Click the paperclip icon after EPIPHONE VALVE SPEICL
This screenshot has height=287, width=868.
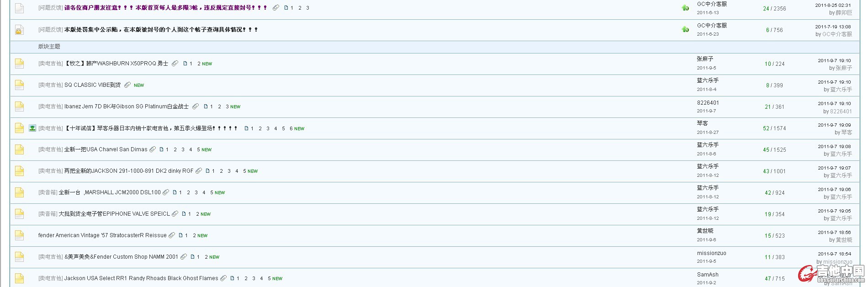(175, 214)
